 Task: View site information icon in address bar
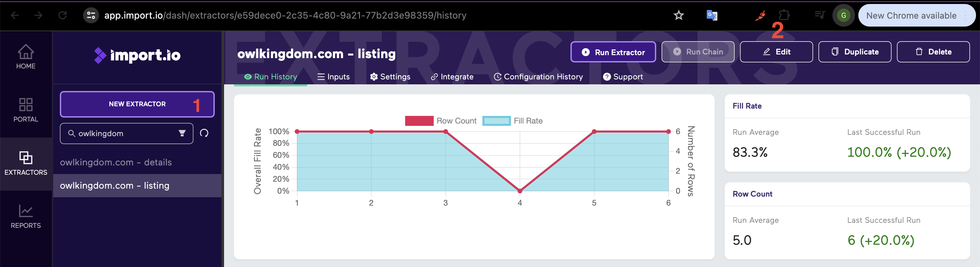coord(91,16)
